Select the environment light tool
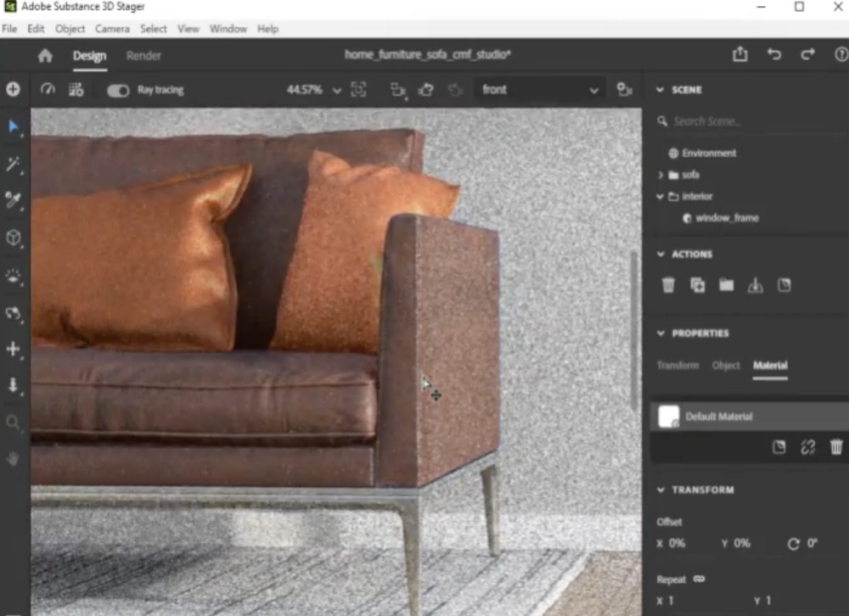This screenshot has width=849, height=616. click(13, 276)
